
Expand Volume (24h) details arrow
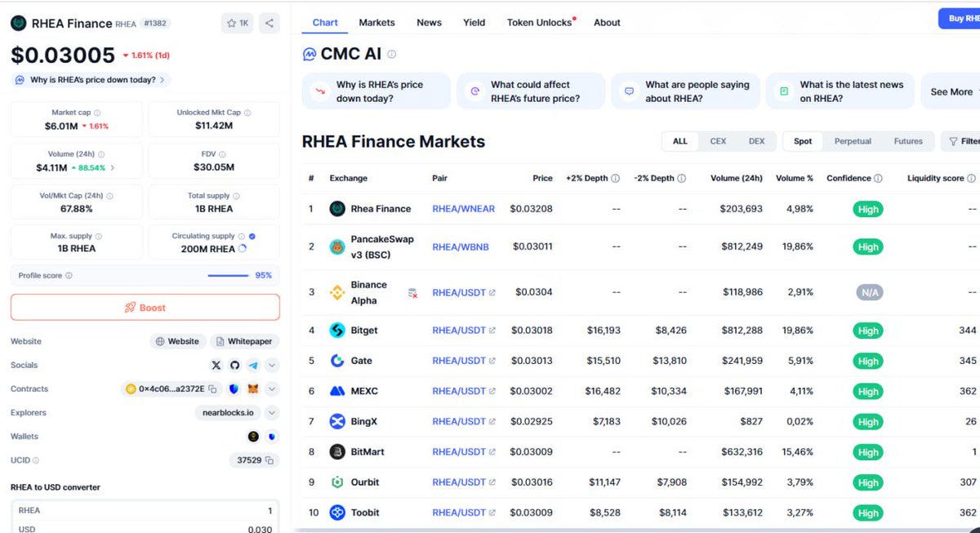[x=113, y=167]
